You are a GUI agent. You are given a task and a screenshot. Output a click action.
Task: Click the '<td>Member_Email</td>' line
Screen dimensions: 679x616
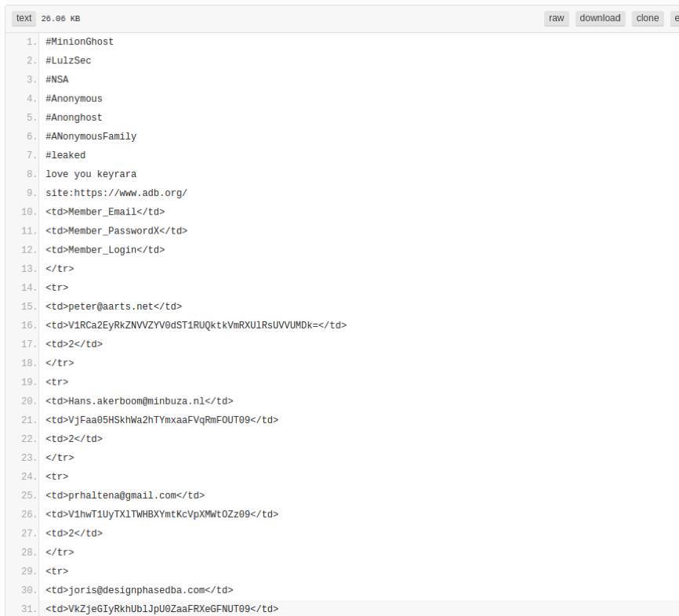point(105,212)
